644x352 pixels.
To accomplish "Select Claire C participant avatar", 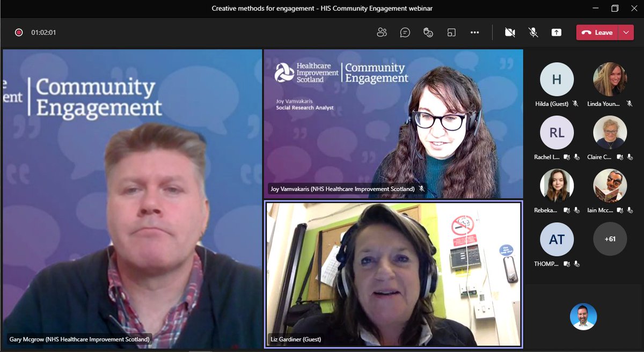I will pos(610,133).
